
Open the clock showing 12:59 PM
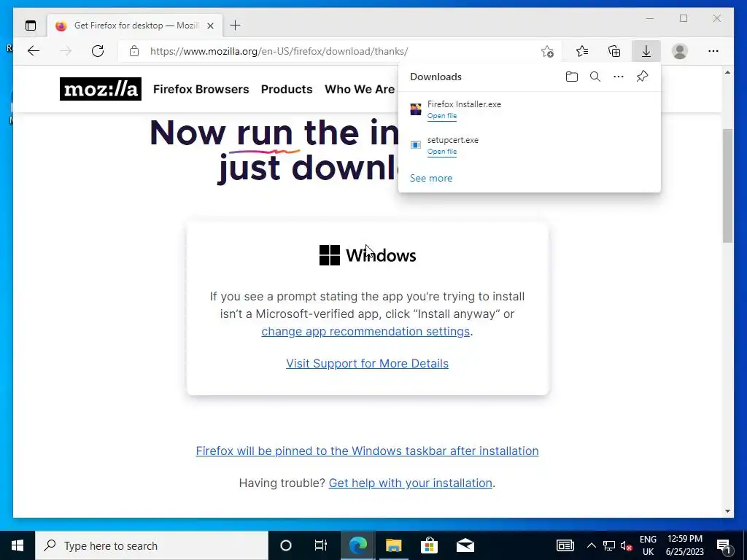684,545
